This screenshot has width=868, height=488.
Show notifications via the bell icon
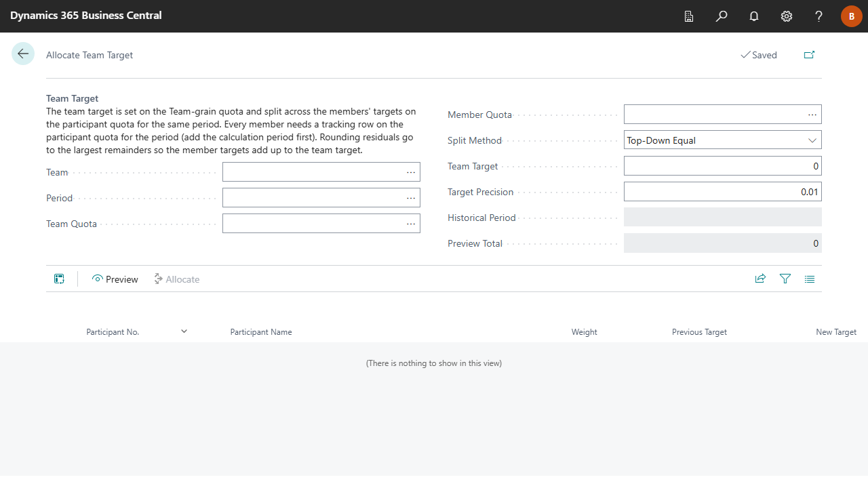coord(754,16)
